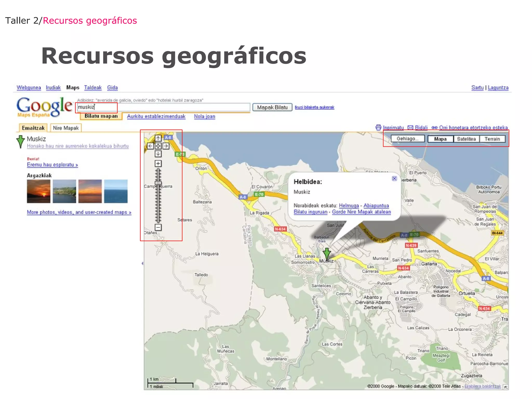Click Orri honetara etortzeko esteka link
Screen dimensions: 532x399
(473, 128)
